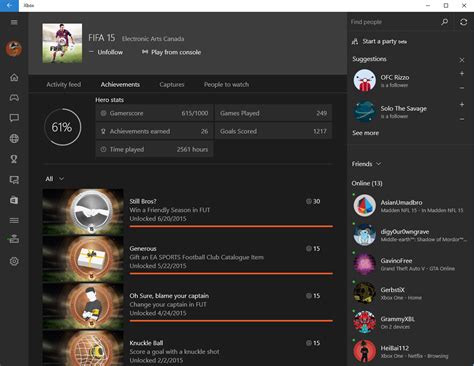Click the Generous orange progress bar

[231, 274]
